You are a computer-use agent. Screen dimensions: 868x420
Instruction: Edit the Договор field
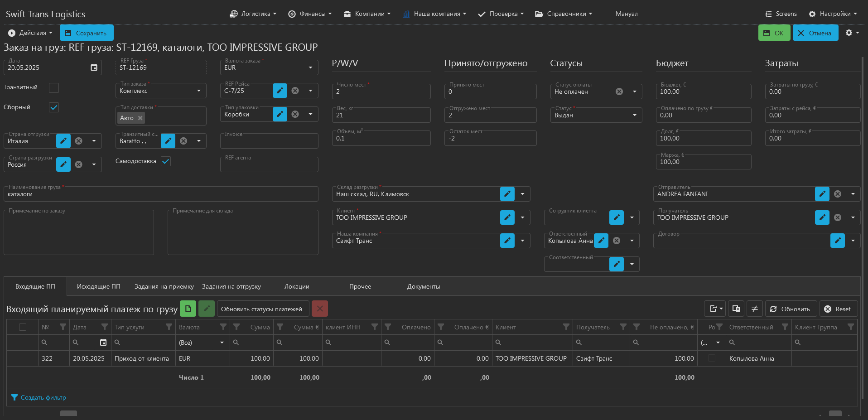tap(838, 241)
